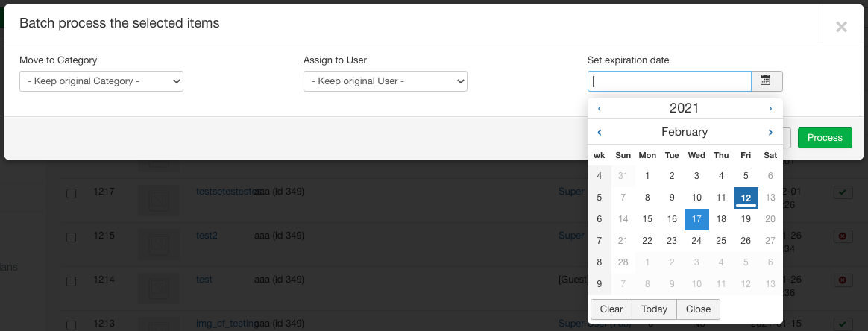Click 'aaa (id 349)' in row 1214
868x331 pixels.
[279, 280]
